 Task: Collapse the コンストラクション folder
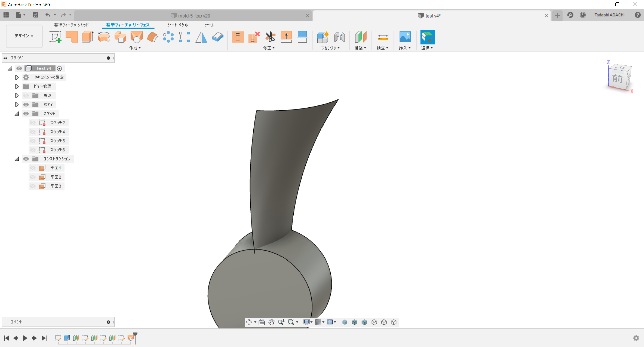click(17, 159)
